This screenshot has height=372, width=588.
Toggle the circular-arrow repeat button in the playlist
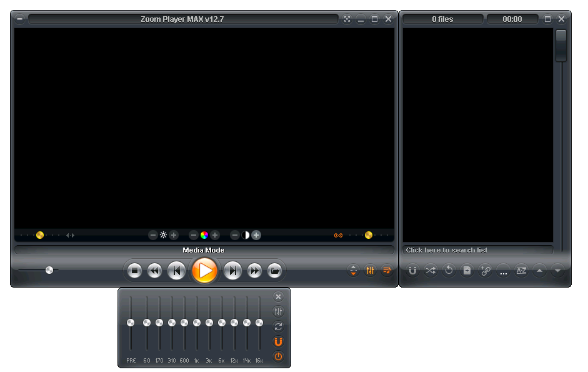click(449, 270)
